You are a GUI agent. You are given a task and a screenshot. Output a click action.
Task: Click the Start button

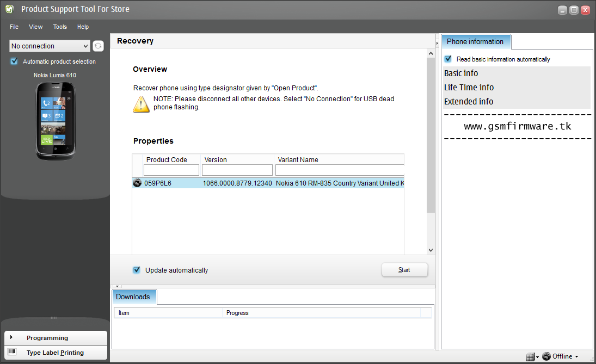pyautogui.click(x=404, y=270)
